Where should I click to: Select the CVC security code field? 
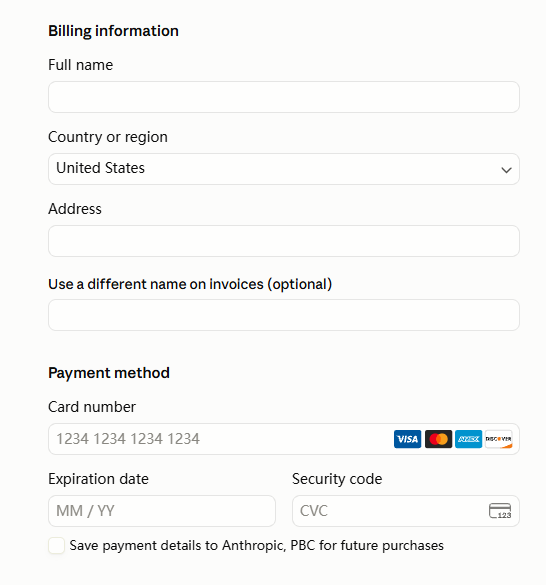point(406,511)
